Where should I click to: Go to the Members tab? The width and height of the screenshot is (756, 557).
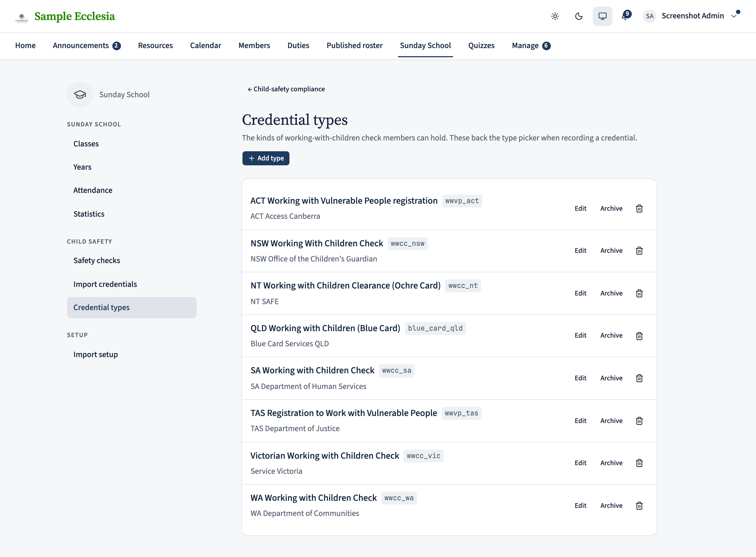(x=254, y=46)
